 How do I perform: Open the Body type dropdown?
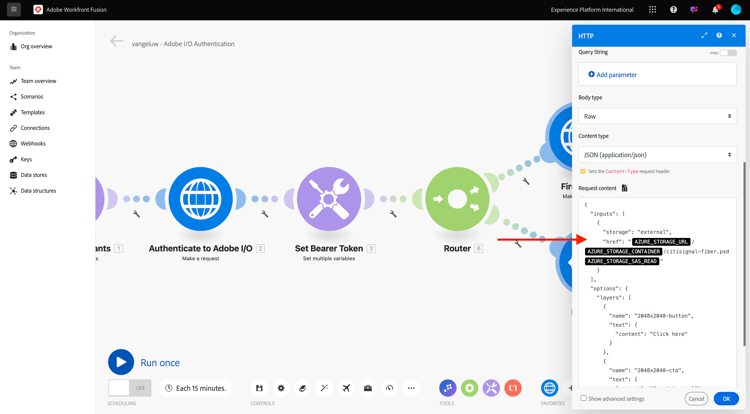tap(657, 116)
